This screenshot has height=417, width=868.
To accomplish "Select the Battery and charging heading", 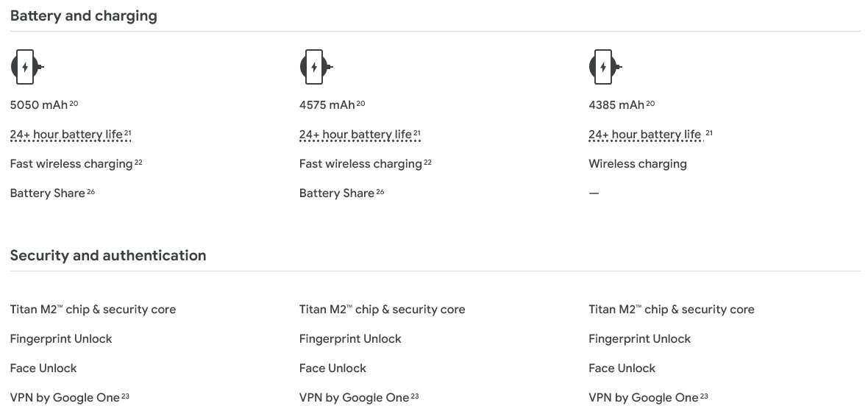I will click(84, 15).
